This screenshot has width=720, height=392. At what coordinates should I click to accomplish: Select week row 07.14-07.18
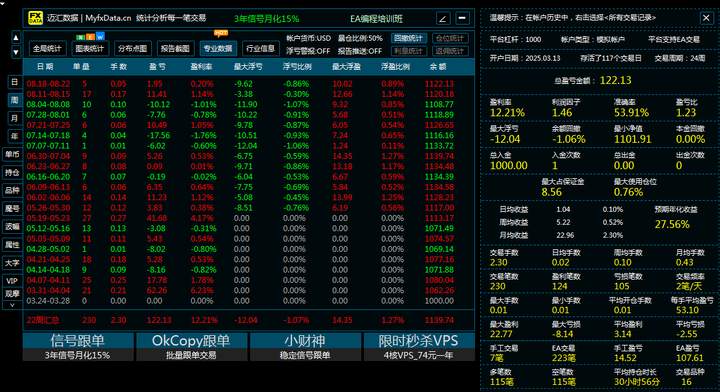click(248, 135)
